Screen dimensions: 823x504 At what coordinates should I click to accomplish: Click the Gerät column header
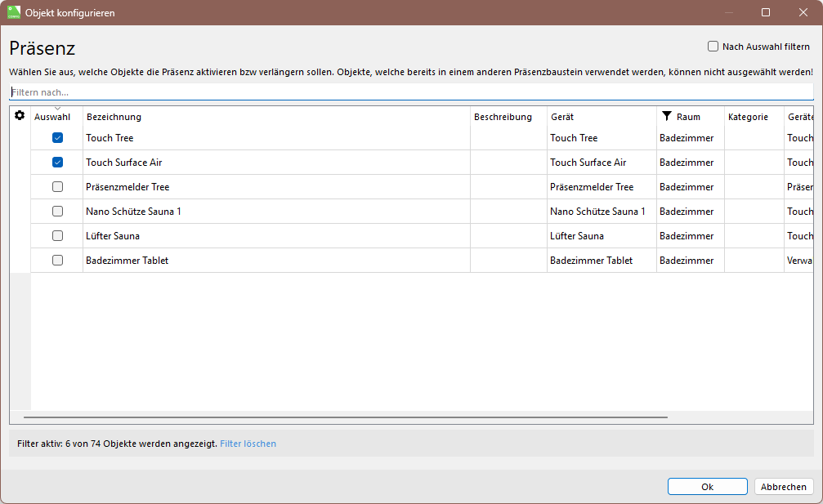562,117
